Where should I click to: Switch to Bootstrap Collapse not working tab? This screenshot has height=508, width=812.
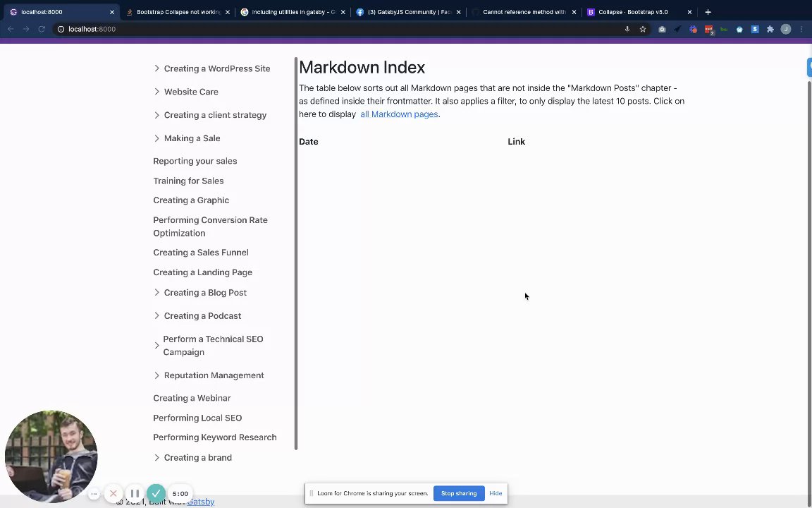[x=176, y=12]
